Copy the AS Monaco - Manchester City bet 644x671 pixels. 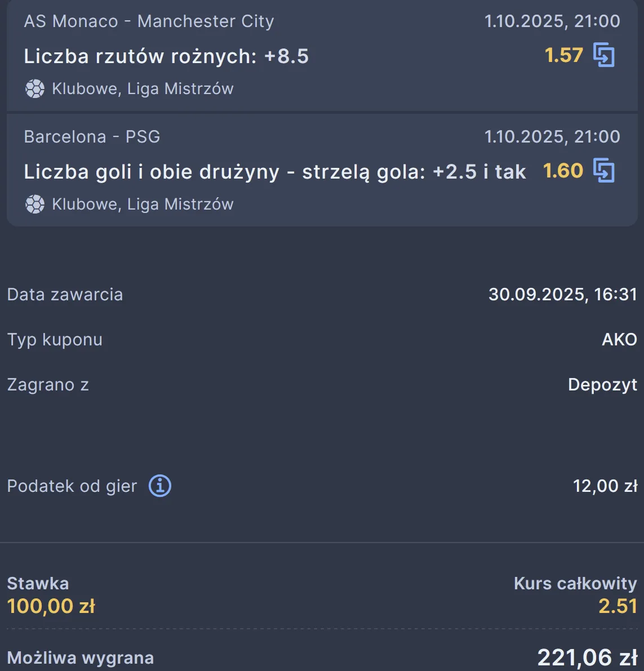(604, 55)
